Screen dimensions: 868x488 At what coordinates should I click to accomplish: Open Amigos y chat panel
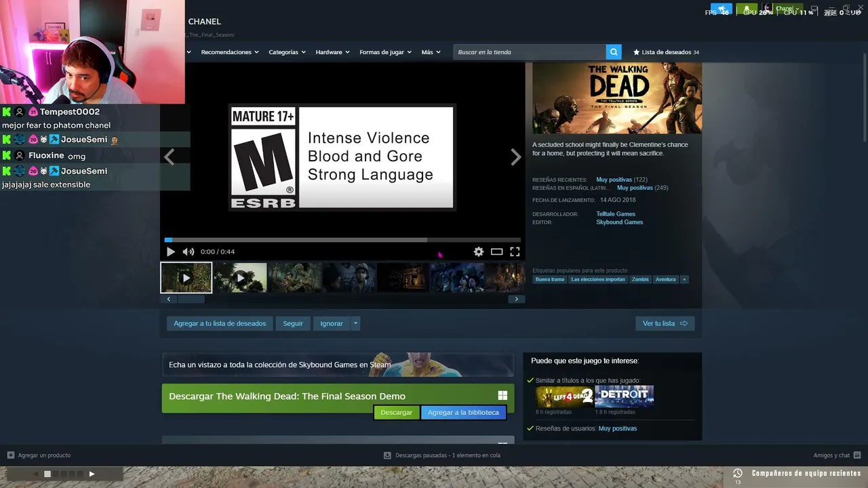pyautogui.click(x=831, y=455)
